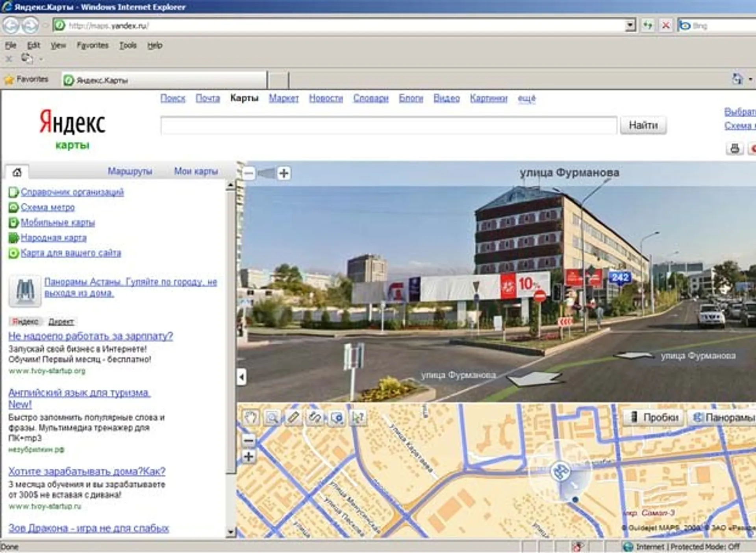756x553 pixels.
Task: Click the home icon in sidebar
Action: 17,172
